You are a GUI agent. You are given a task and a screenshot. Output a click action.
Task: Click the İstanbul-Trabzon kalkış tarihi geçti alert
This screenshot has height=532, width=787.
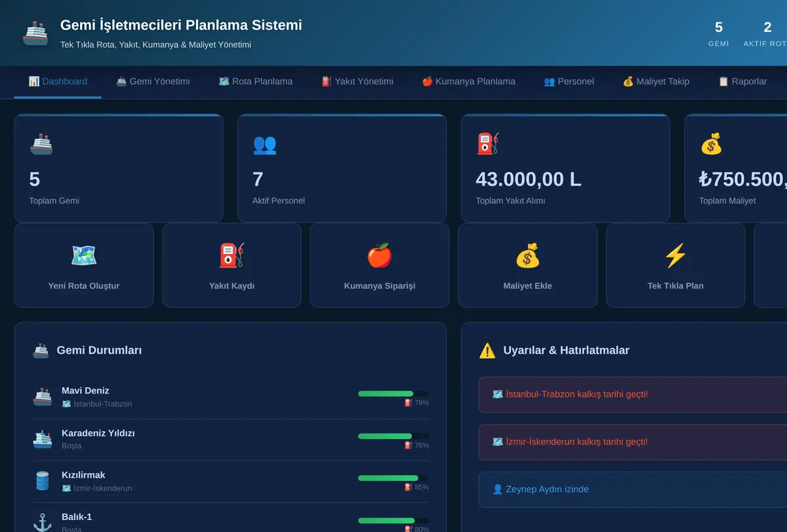point(633,394)
